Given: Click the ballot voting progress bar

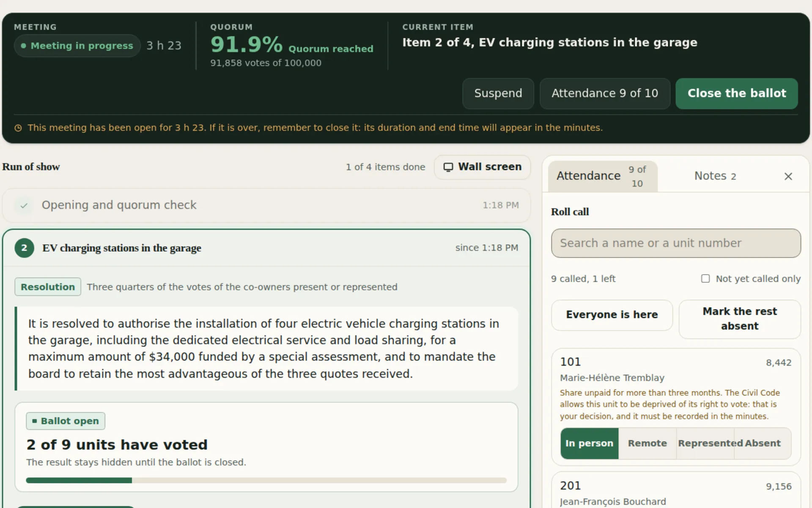Looking at the screenshot, I should tap(266, 480).
